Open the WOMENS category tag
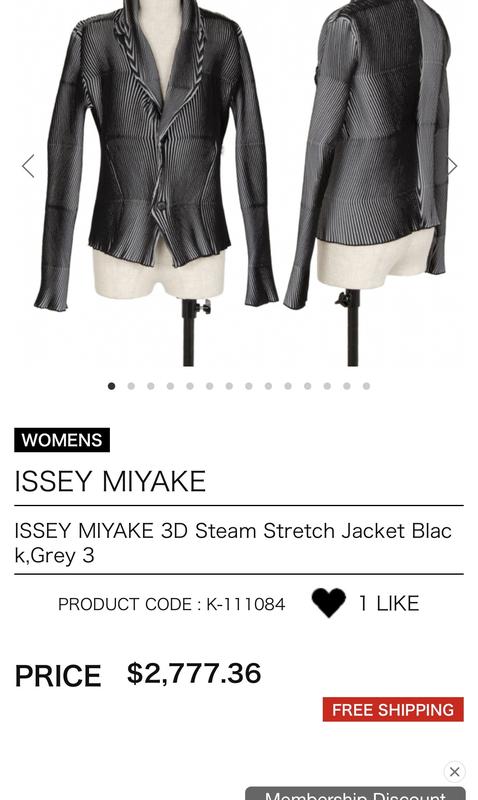The image size is (478, 800). click(62, 440)
